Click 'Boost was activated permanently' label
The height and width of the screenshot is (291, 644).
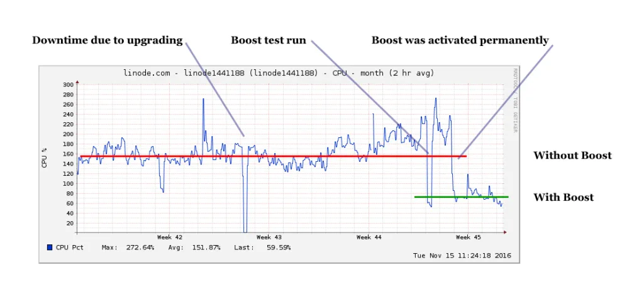pos(460,40)
